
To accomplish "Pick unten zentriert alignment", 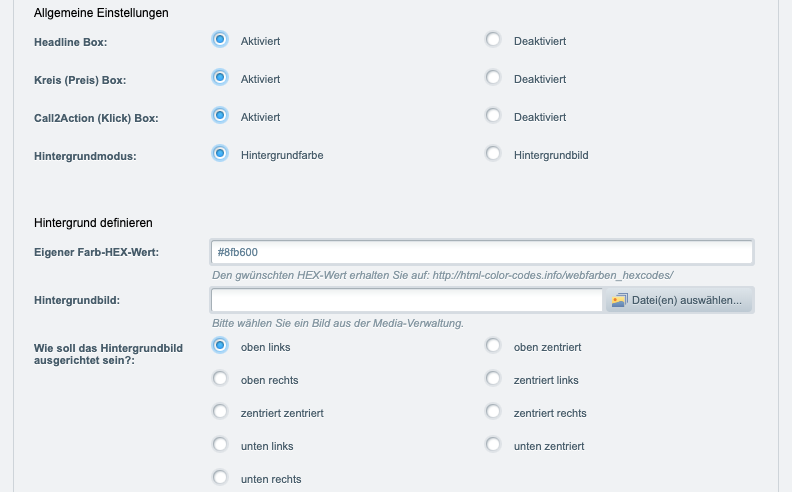I will tap(493, 445).
